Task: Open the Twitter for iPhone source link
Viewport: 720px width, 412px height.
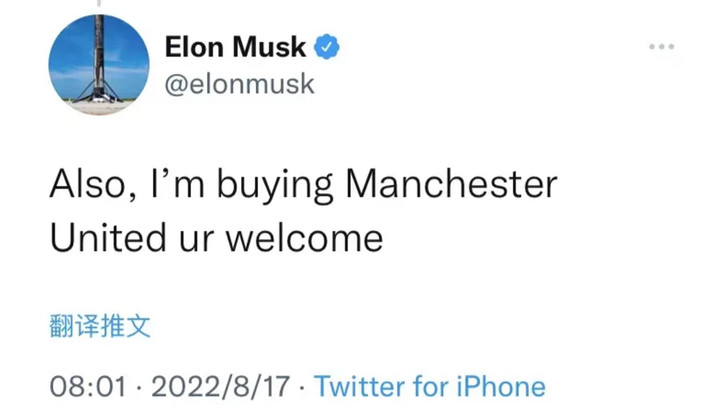Action: coord(430,386)
